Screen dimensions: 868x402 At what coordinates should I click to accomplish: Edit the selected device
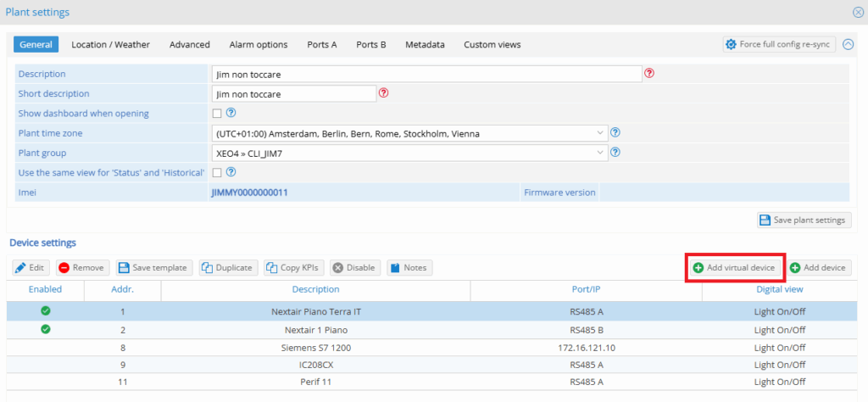(31, 267)
